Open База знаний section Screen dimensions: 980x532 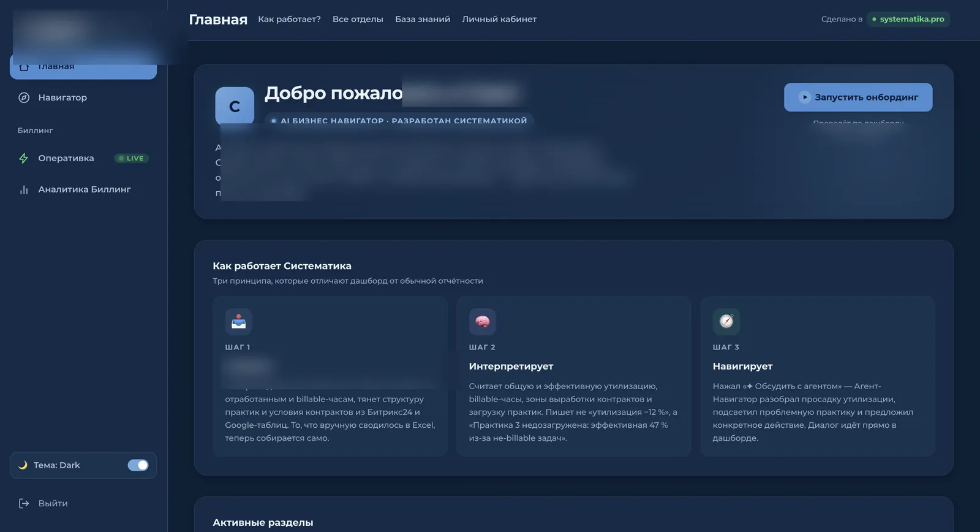[423, 19]
